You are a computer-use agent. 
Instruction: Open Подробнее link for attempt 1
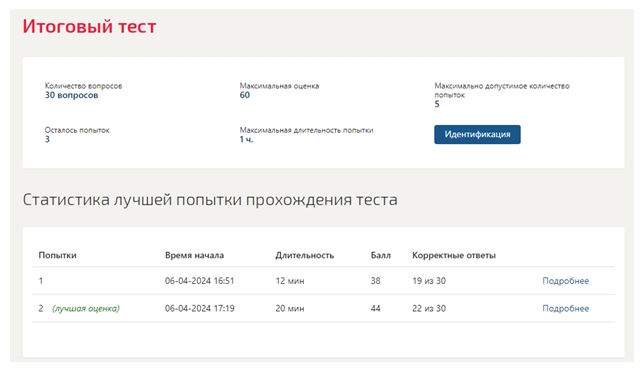[566, 281]
